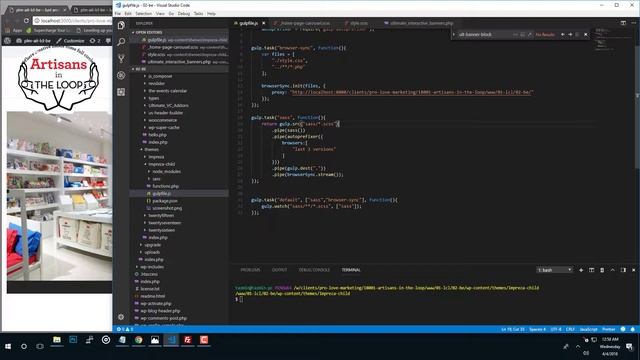
Task: Switch to the Output panel tab
Action: (x=280, y=270)
